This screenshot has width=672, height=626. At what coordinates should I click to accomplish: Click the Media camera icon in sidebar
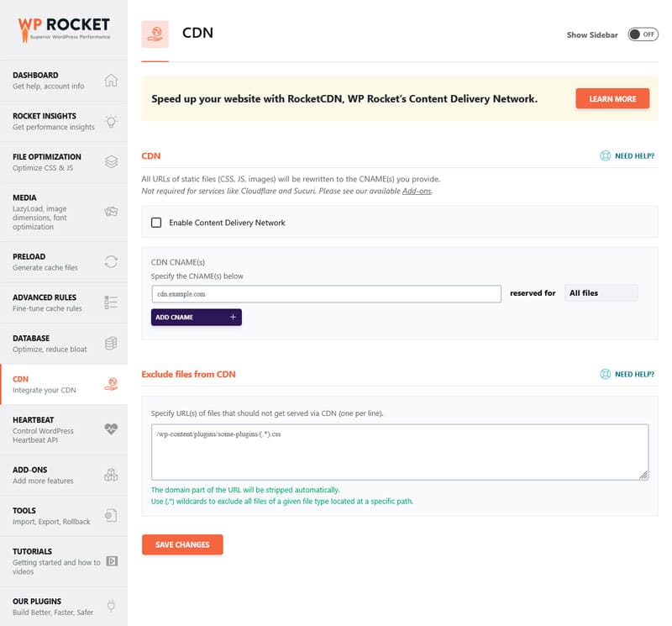[x=110, y=212]
